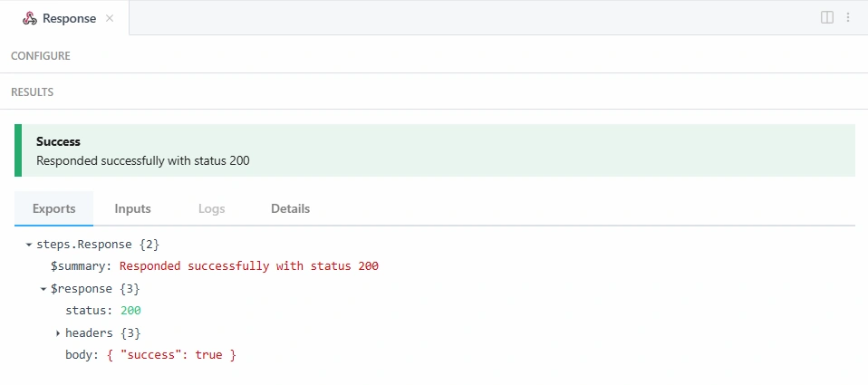Click the $summary key
This screenshot has width=868, height=385.
tap(81, 266)
